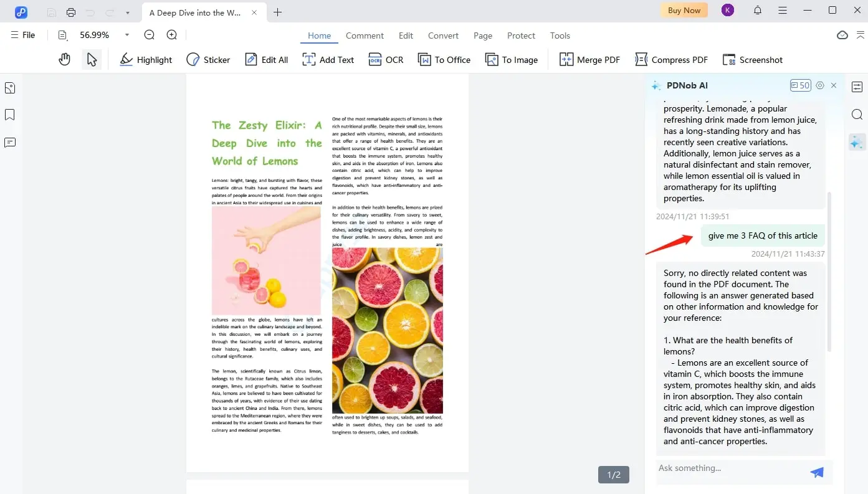Open the user account avatar K
Image resolution: width=868 pixels, height=494 pixels.
point(728,10)
